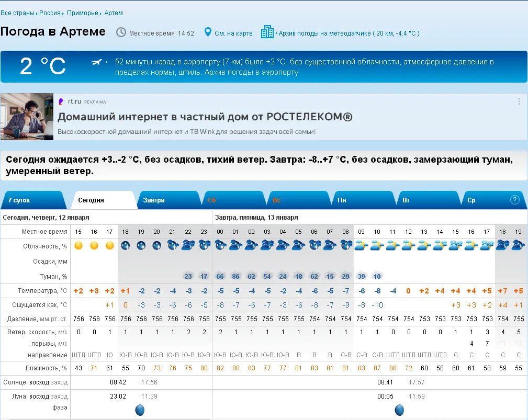The width and height of the screenshot is (528, 420).
Task: Click the rt.ru logo icon in ad
Action: pos(61,101)
